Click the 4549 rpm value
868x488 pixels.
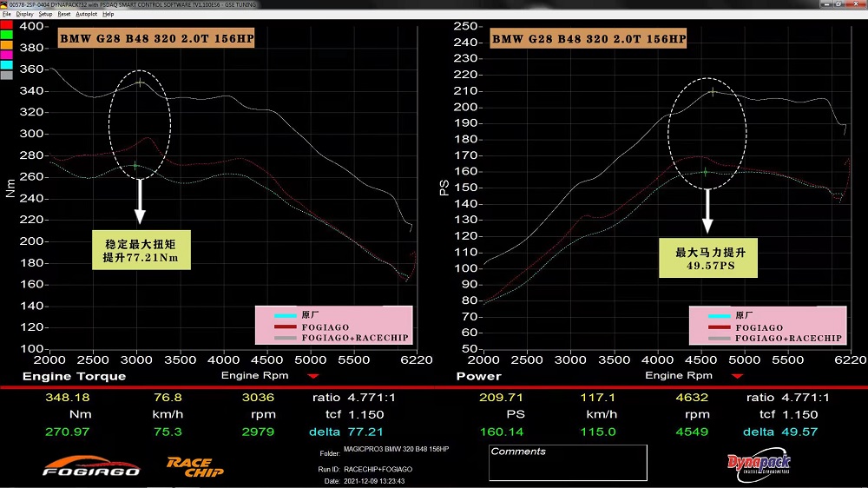pyautogui.click(x=692, y=432)
